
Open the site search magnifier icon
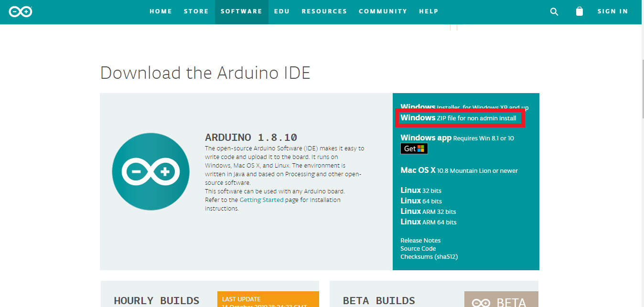pyautogui.click(x=554, y=11)
